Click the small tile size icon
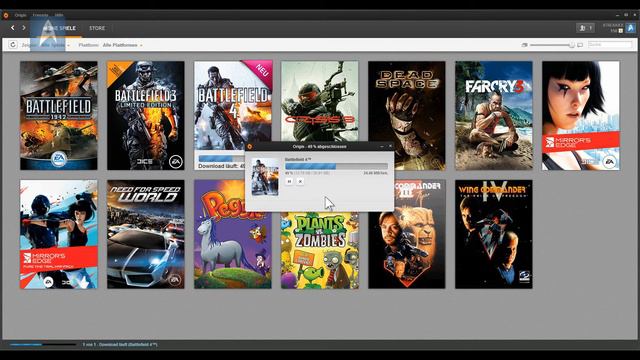The height and width of the screenshot is (360, 640). point(524,45)
